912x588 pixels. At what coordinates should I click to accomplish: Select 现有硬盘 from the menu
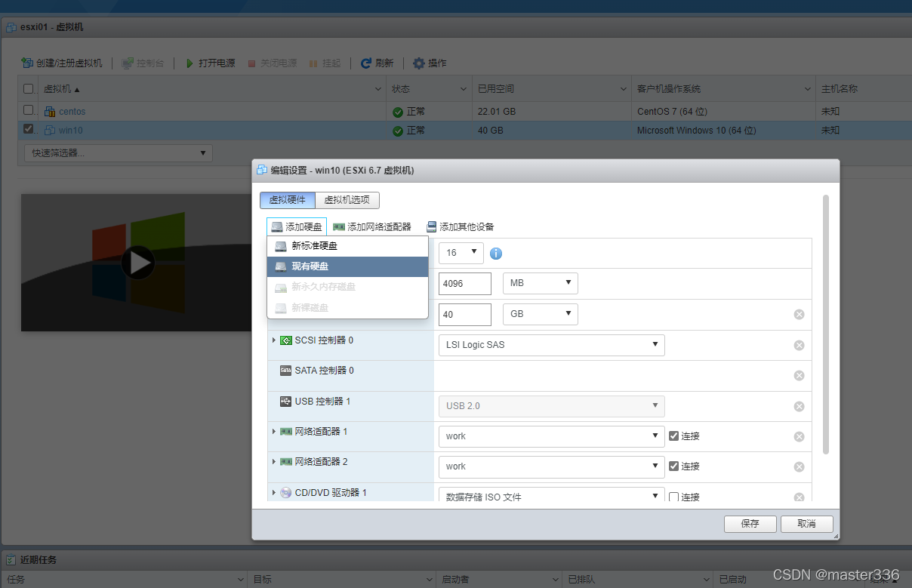pos(348,266)
